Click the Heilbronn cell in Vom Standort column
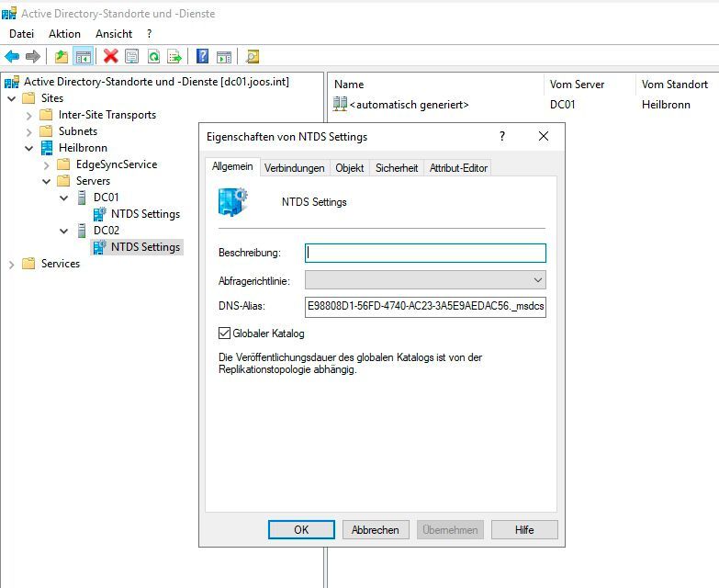This screenshot has width=719, height=588. point(666,105)
